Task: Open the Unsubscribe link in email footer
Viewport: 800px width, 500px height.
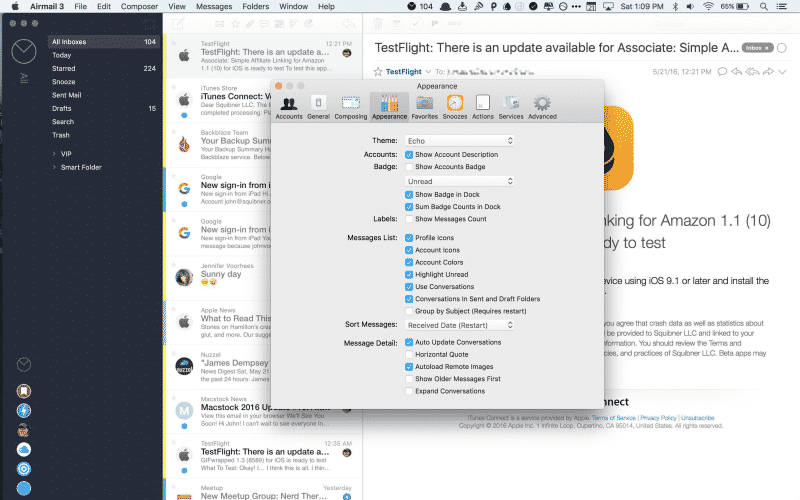Action: pyautogui.click(x=697, y=418)
